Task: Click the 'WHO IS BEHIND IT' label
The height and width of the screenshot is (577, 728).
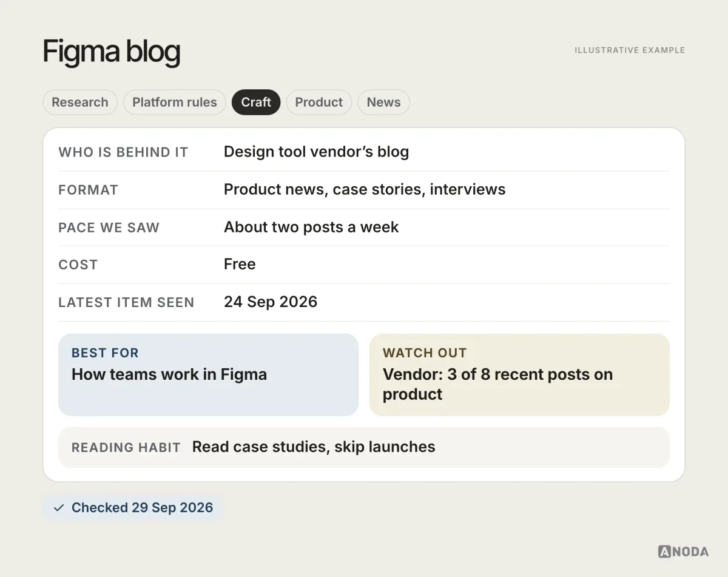Action: tap(123, 152)
